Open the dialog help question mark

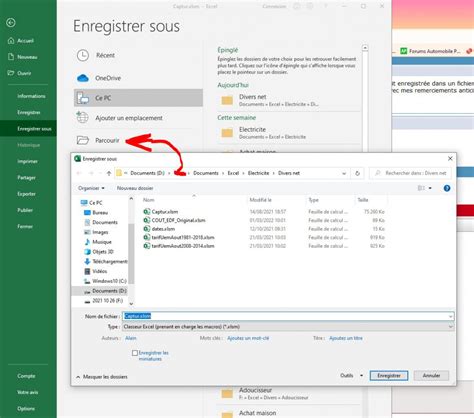(447, 188)
